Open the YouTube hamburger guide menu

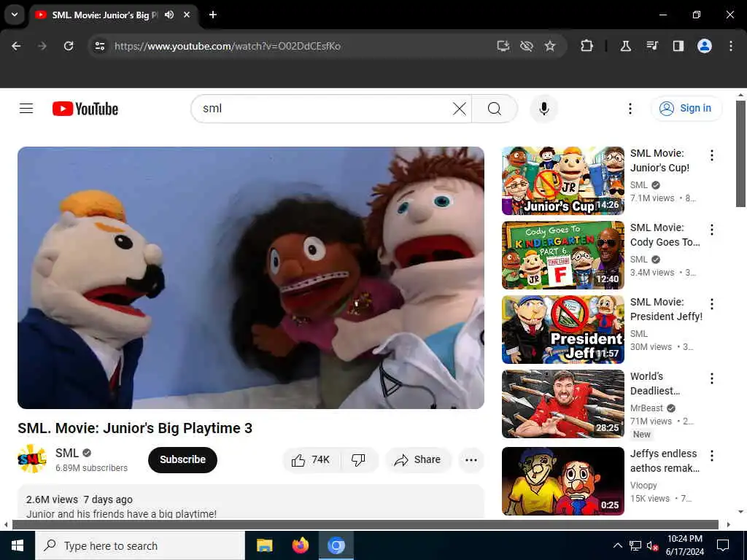[x=26, y=109]
